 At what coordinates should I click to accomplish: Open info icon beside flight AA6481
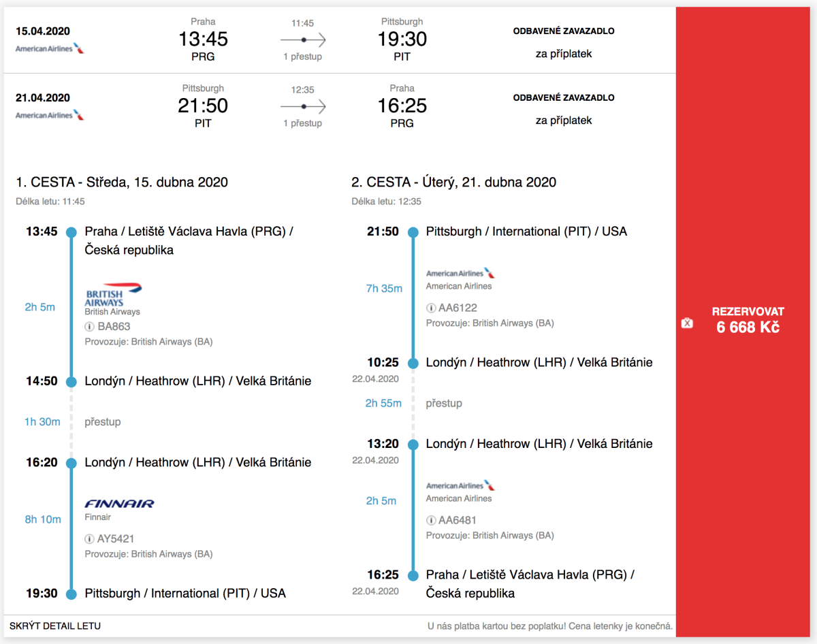pos(430,520)
